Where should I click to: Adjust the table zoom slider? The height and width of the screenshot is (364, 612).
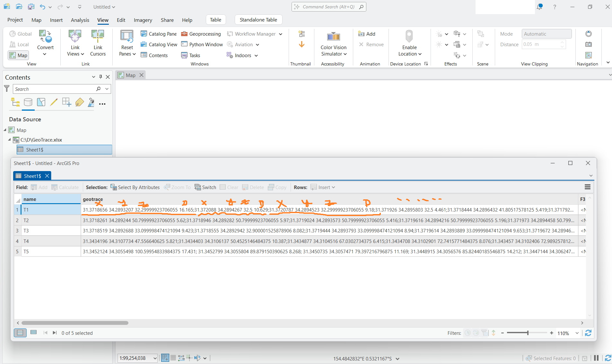(528, 333)
